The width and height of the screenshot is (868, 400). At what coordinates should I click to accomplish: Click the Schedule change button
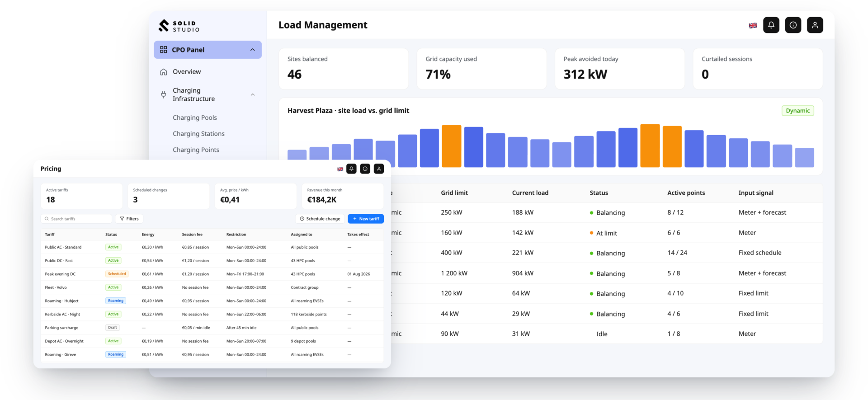[320, 219]
